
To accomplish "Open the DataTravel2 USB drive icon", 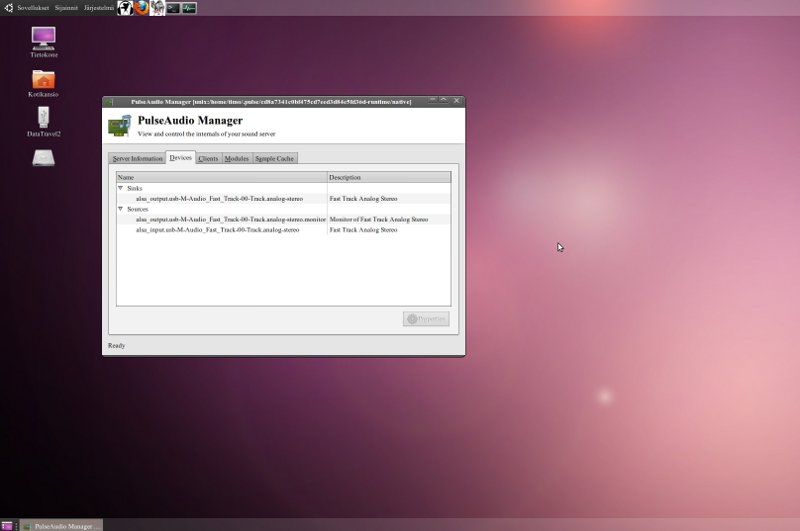I will (43, 122).
